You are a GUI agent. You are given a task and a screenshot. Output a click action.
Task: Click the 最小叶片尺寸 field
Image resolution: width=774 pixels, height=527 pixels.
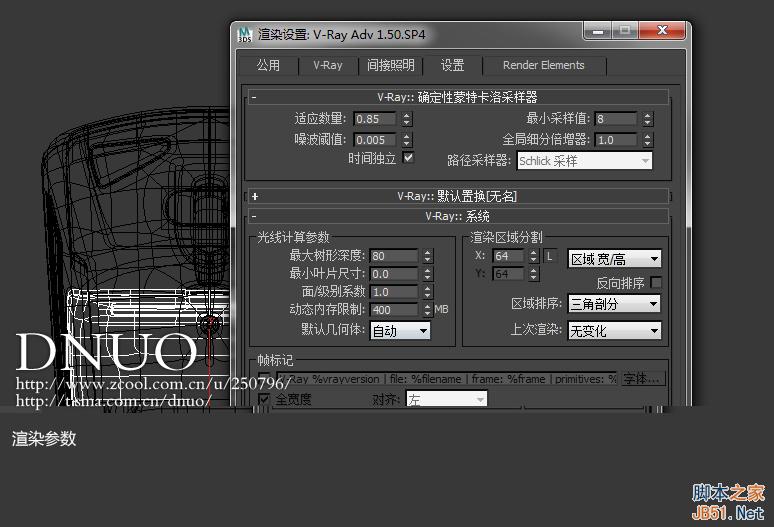[x=394, y=274]
